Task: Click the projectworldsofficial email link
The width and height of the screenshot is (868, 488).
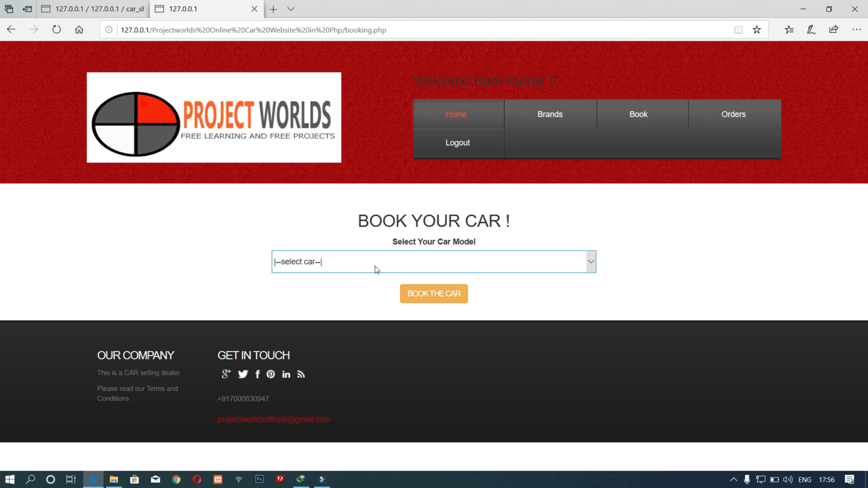Action: tap(274, 419)
